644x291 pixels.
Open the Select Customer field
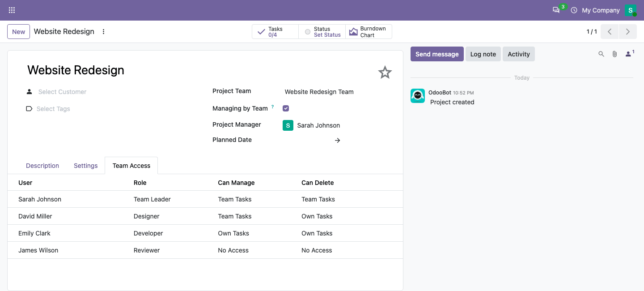[116, 92]
